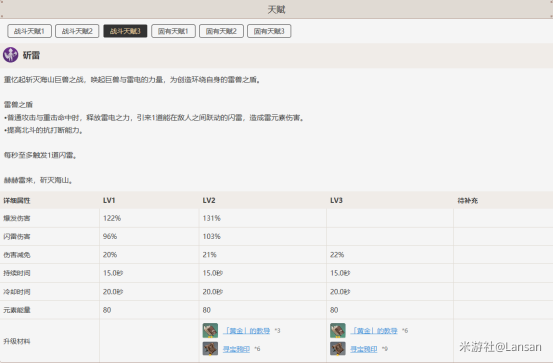The image size is (553, 364).
Task: Click the 伤害减免 row label
Action: click(17, 255)
